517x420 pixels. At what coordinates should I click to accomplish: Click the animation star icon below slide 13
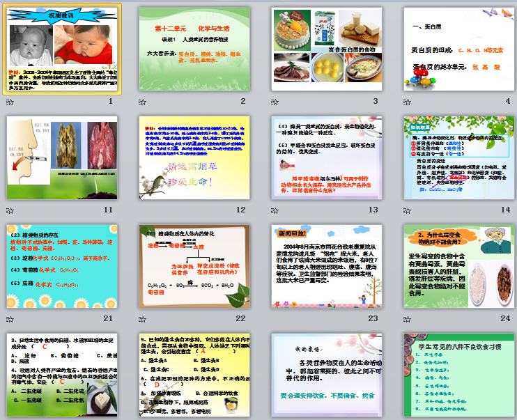pyautogui.click(x=275, y=210)
